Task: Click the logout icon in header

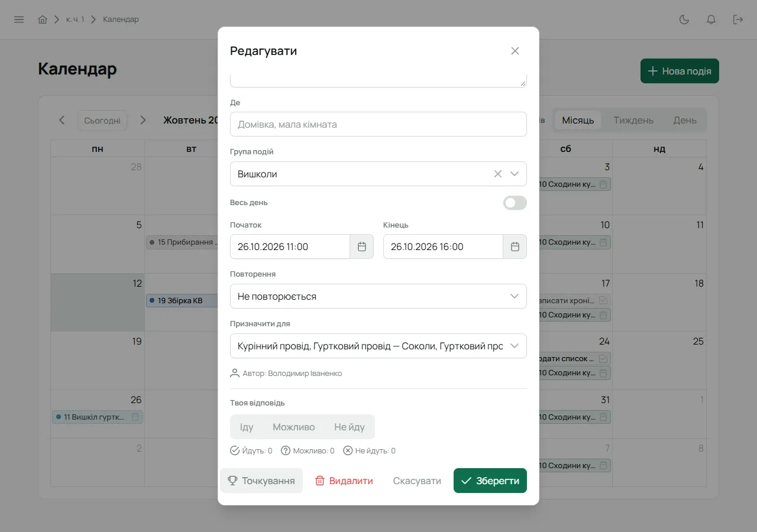Action: (x=738, y=20)
